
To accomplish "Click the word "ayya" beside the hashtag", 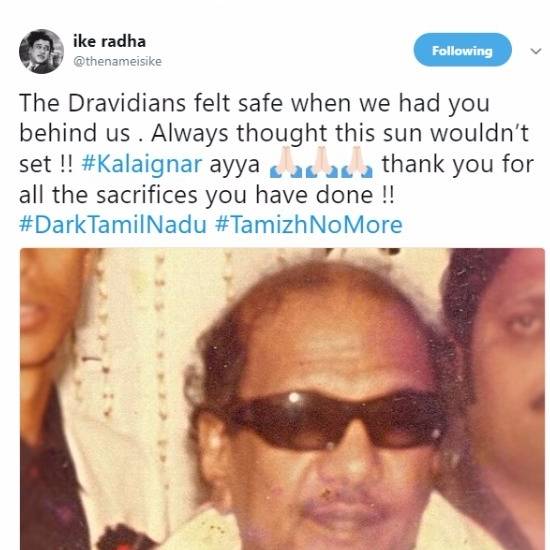I will (235, 166).
